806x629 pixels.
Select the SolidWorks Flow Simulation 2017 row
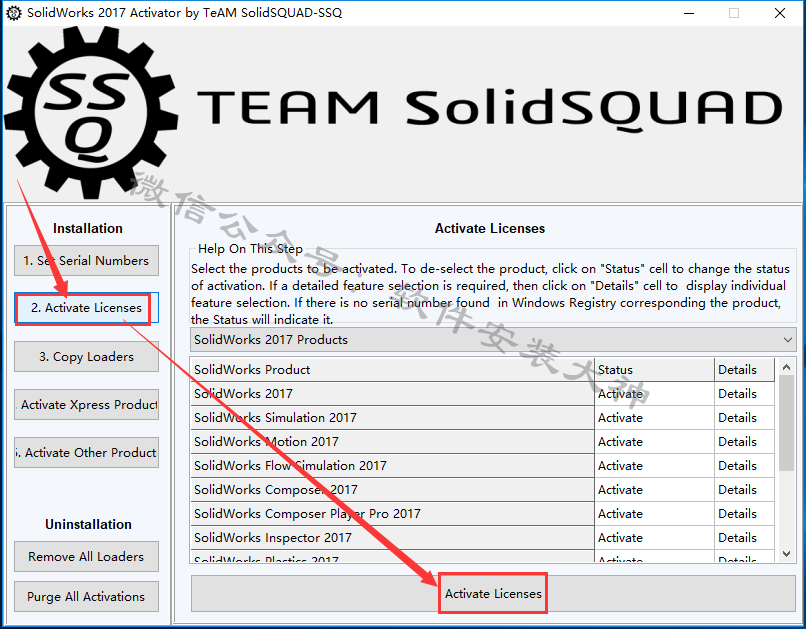click(x=392, y=466)
